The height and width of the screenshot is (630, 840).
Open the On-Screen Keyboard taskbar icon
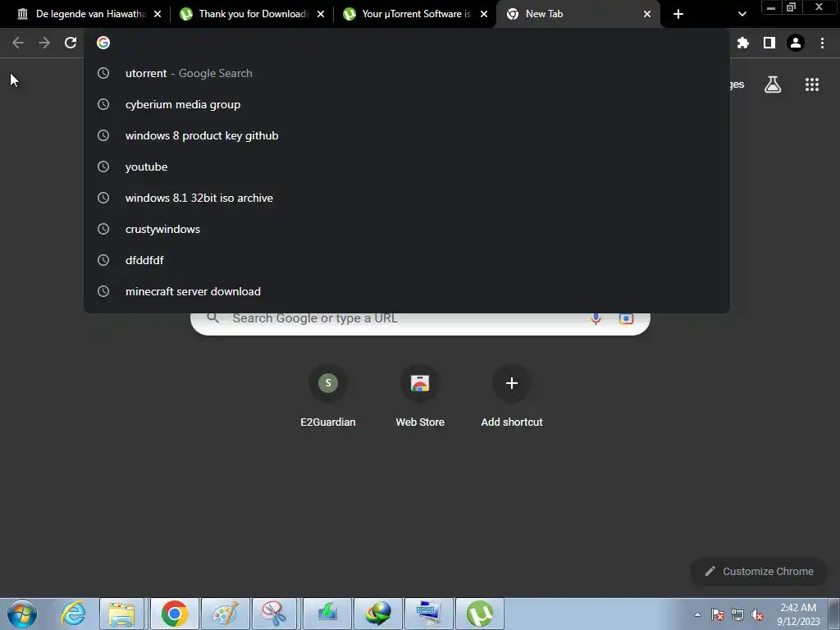[429, 614]
